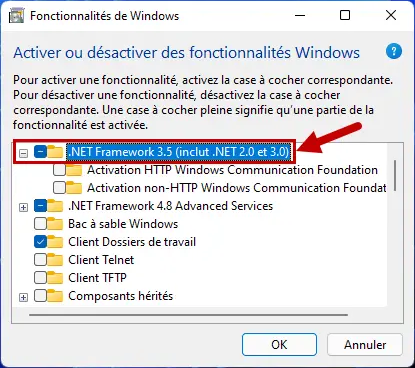Toggle the .NET Framework 3.5 checkbox
Screen dimensions: 415x368
coord(40,152)
